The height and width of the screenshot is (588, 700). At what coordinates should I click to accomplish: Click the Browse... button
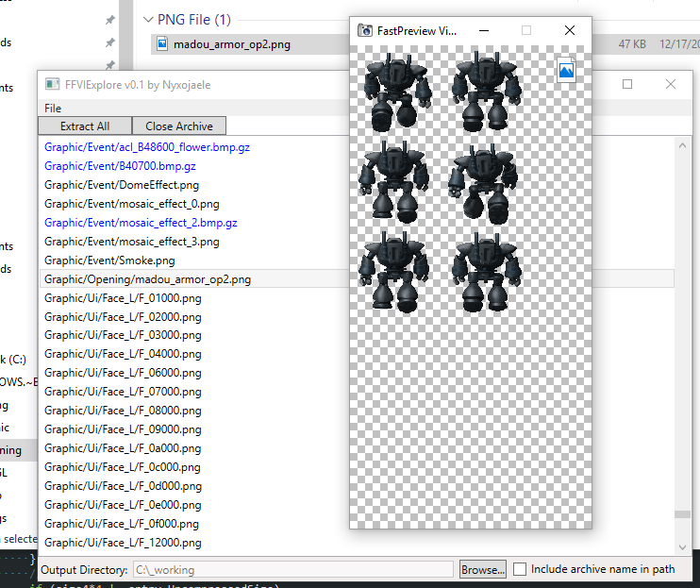[483, 570]
